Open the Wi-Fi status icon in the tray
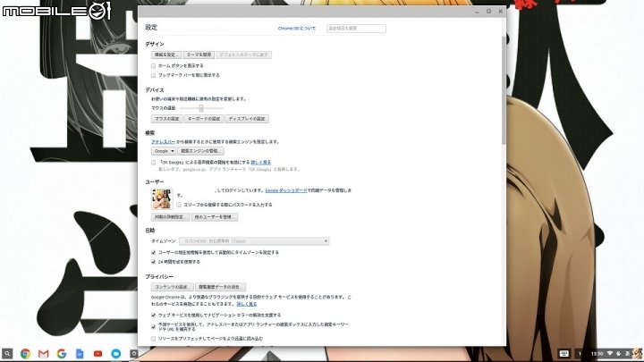The image size is (644, 362). [x=610, y=353]
